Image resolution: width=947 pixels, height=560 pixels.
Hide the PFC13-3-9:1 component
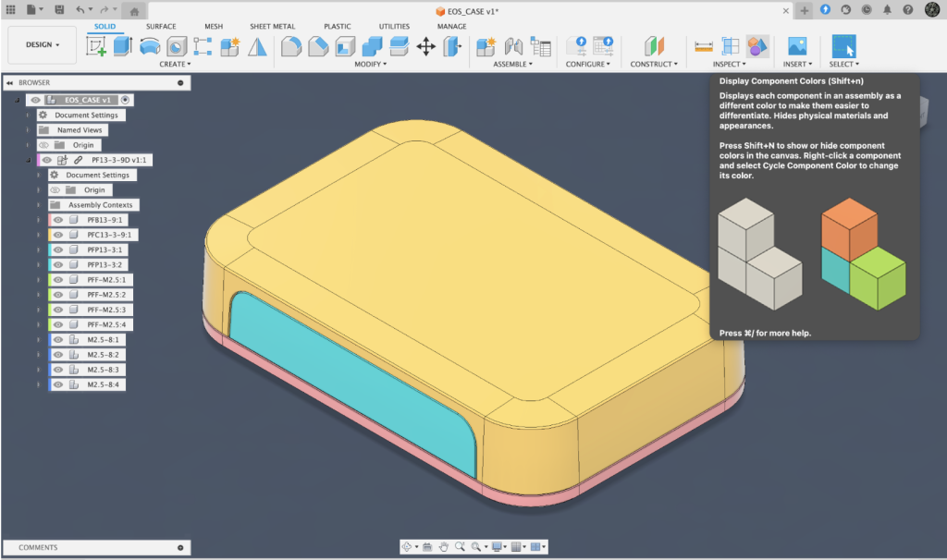58,235
